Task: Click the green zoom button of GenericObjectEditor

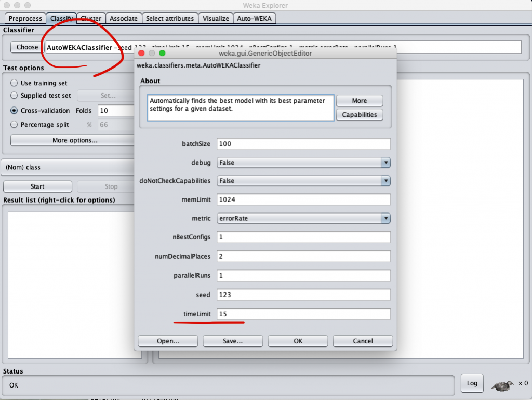Action: tap(162, 53)
